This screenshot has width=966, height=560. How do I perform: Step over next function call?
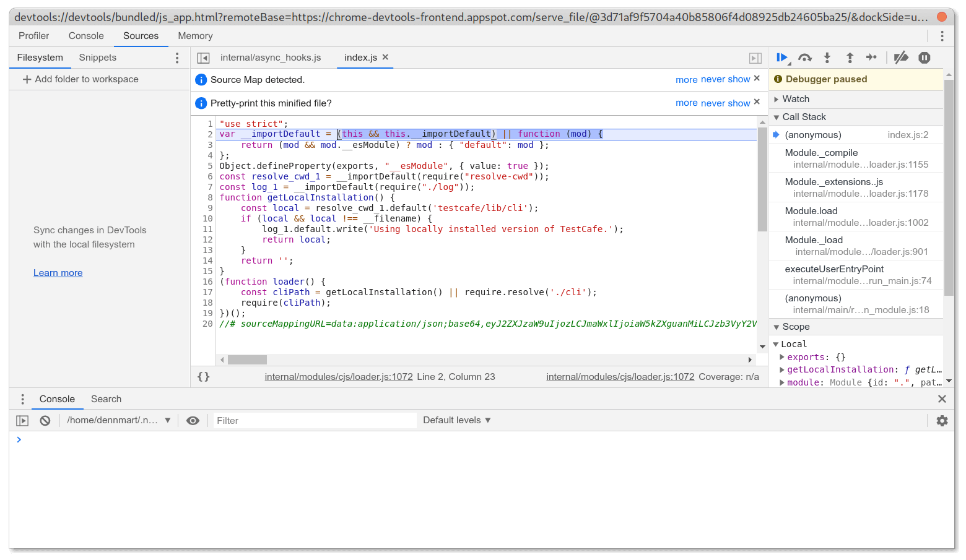(x=805, y=58)
